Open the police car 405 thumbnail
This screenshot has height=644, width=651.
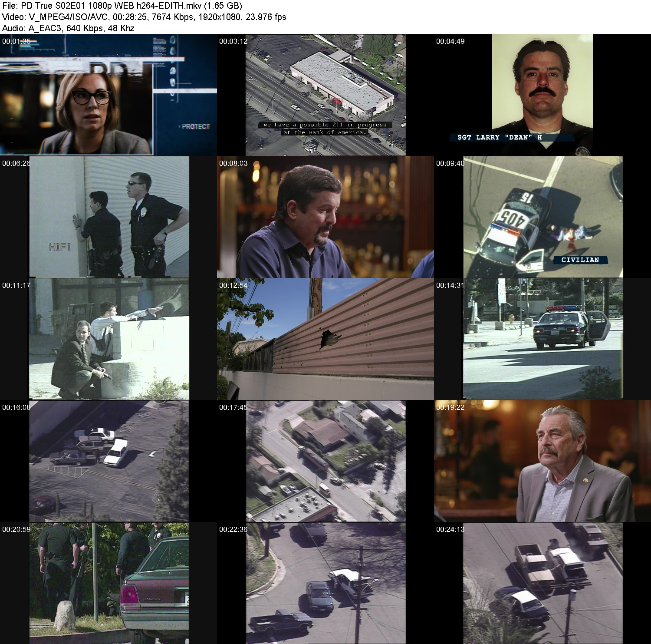542,217
